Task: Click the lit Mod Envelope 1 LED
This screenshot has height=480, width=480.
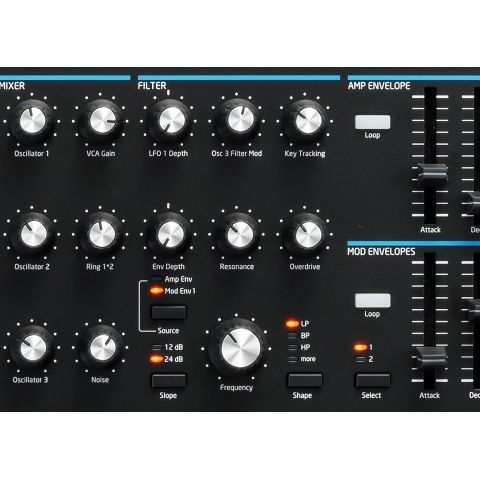Action: coord(360,347)
